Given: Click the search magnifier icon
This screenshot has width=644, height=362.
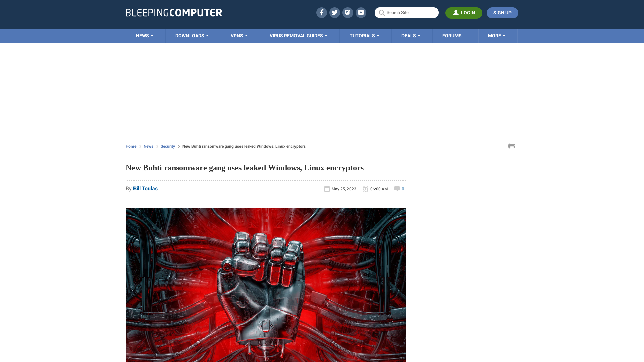Looking at the screenshot, I should click(382, 12).
